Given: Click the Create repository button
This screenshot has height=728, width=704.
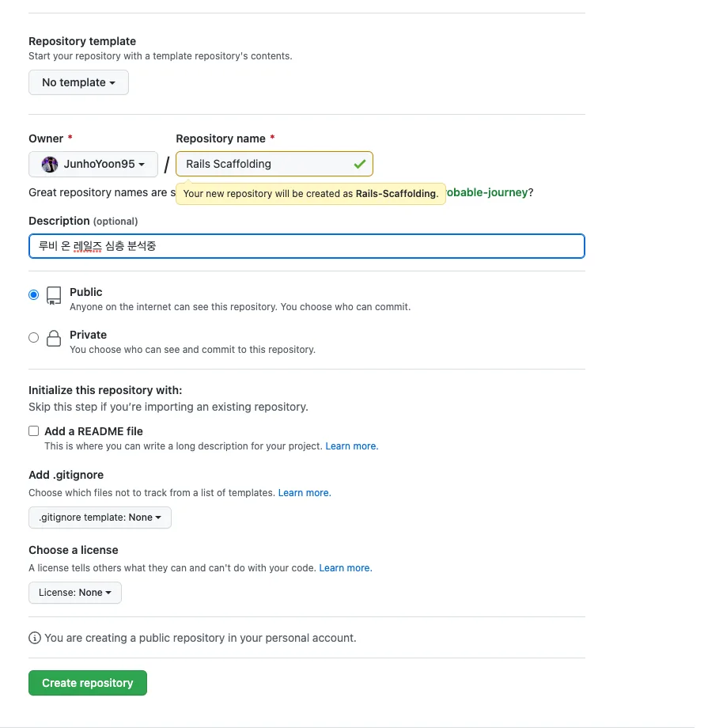Looking at the screenshot, I should point(88,683).
